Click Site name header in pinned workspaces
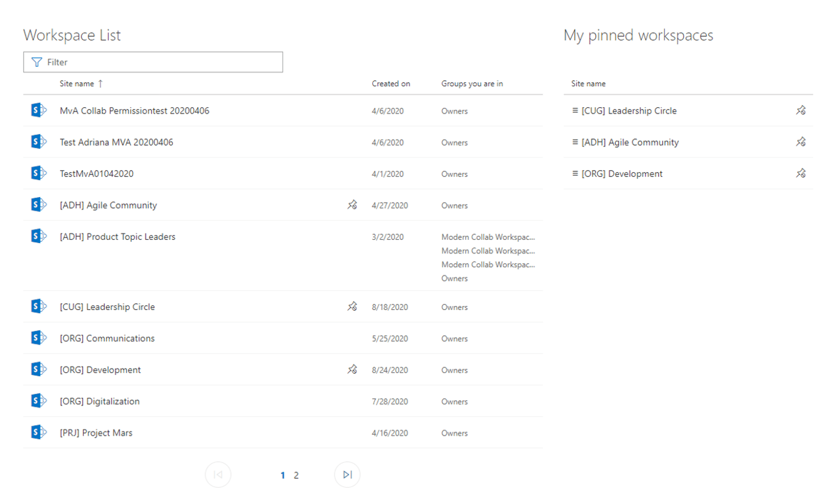 point(588,84)
